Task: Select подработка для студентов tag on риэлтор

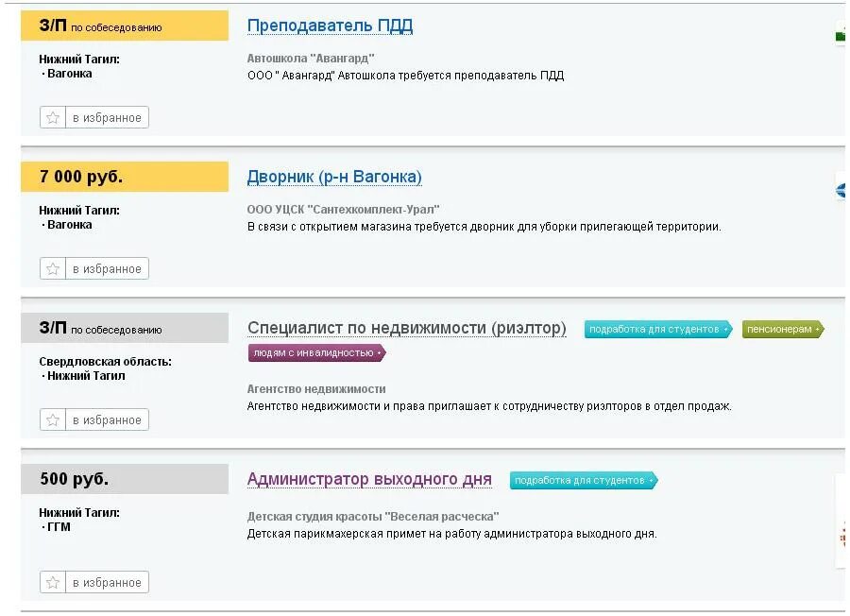Action: pyautogui.click(x=658, y=329)
